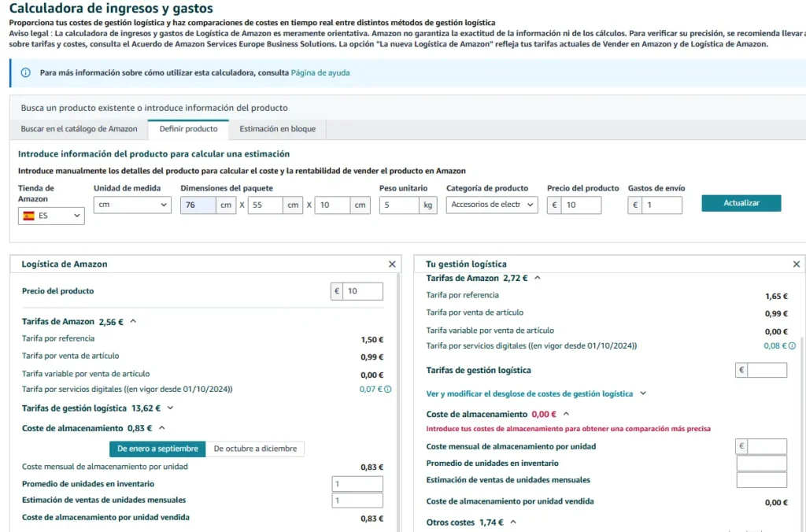Viewport: 806px width, 532px height.
Task: Close the Tu gestión logística panel
Action: 796,264
